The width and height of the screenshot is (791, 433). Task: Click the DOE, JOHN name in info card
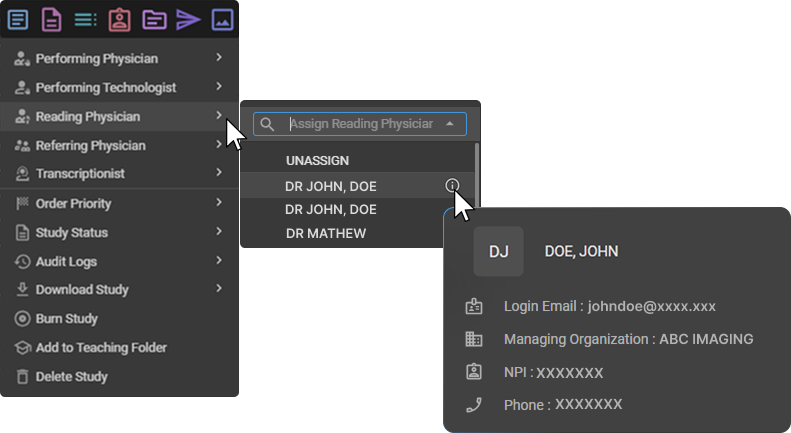click(x=581, y=251)
